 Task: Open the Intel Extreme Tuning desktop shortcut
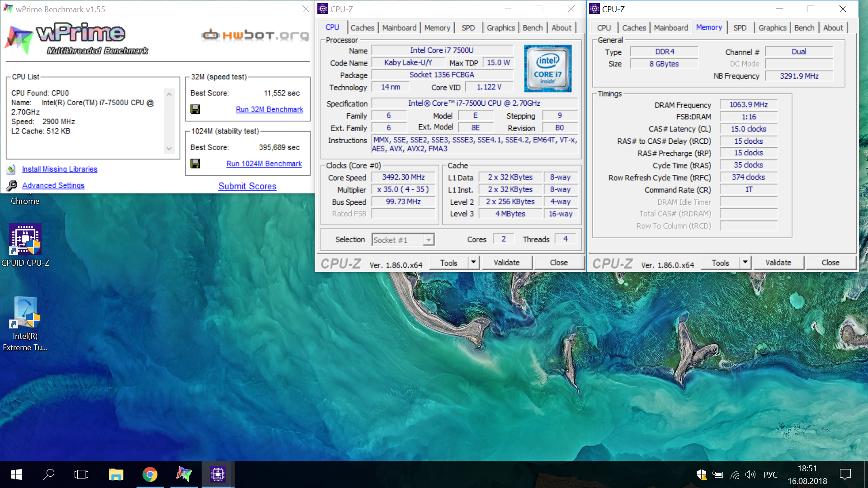pyautogui.click(x=25, y=324)
